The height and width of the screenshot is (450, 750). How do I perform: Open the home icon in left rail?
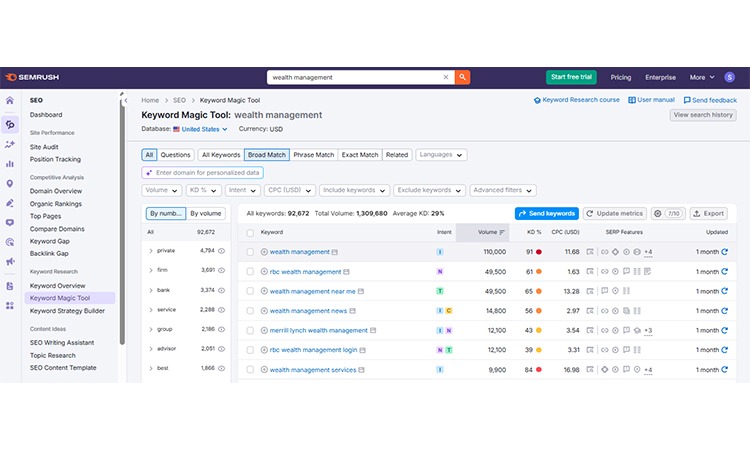pyautogui.click(x=10, y=100)
